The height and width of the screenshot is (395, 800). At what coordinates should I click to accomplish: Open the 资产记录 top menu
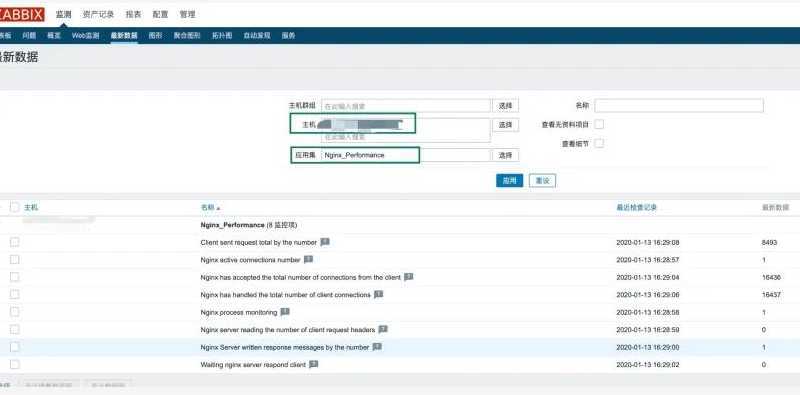tap(98, 15)
